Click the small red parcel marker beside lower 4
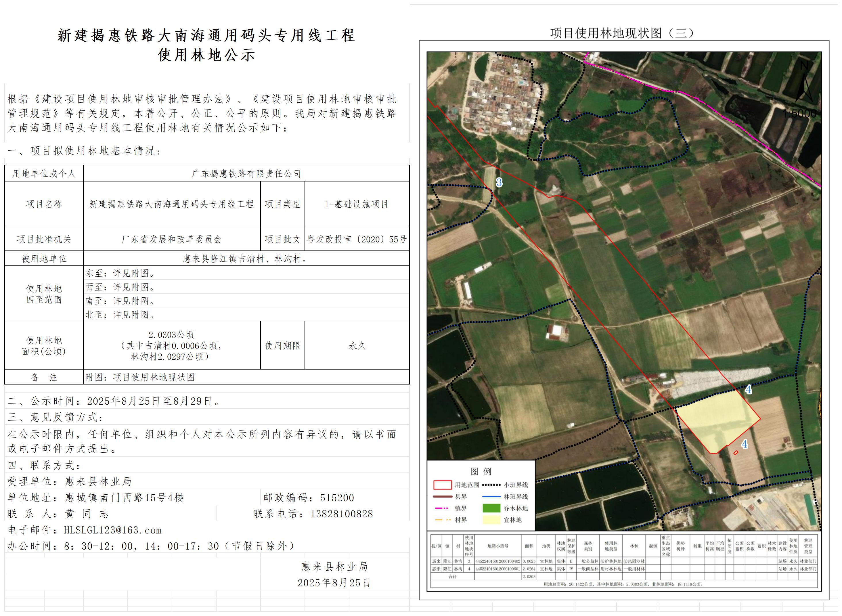842x616 pixels. [x=736, y=453]
